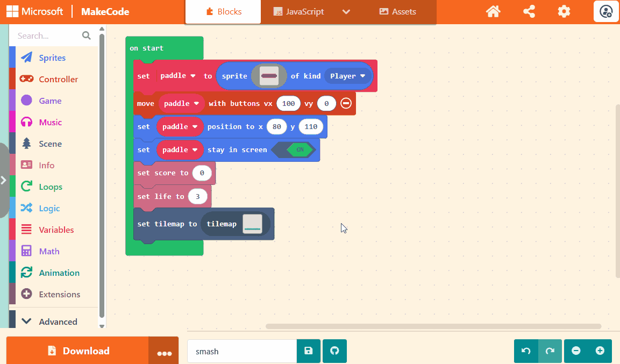
Task: Undo the last block change
Action: point(526,351)
